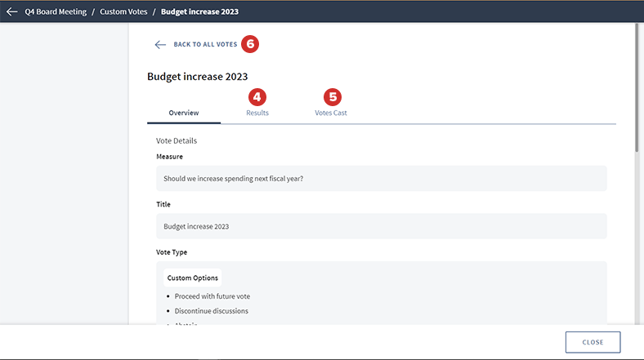Click the arrow icon beside Back to All Votes

[x=160, y=45]
